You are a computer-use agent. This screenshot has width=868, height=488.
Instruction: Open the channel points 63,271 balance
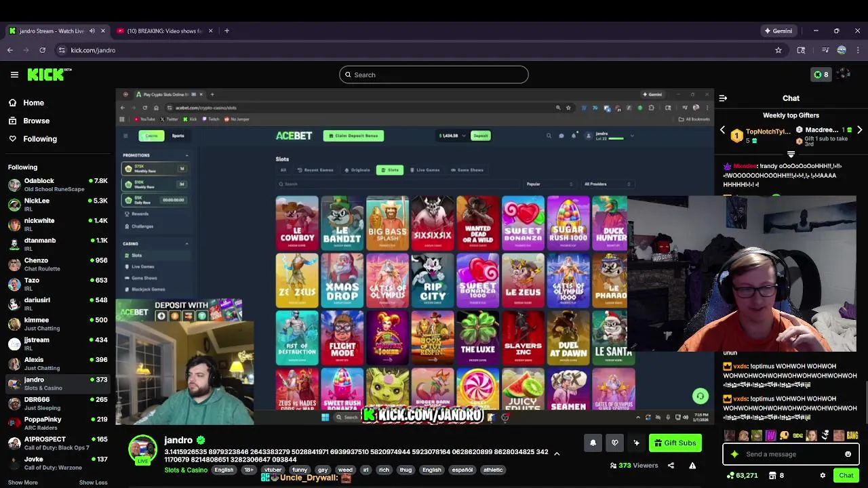(x=742, y=476)
